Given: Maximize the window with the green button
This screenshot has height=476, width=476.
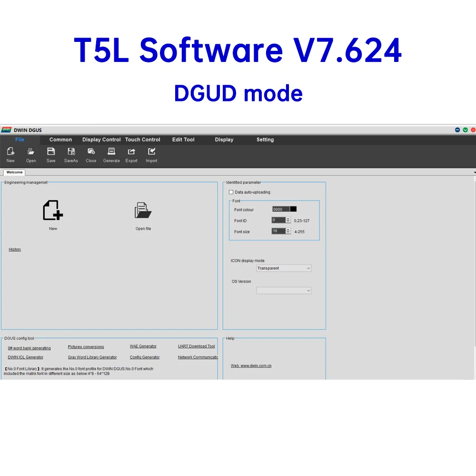Looking at the screenshot, I should pyautogui.click(x=466, y=130).
